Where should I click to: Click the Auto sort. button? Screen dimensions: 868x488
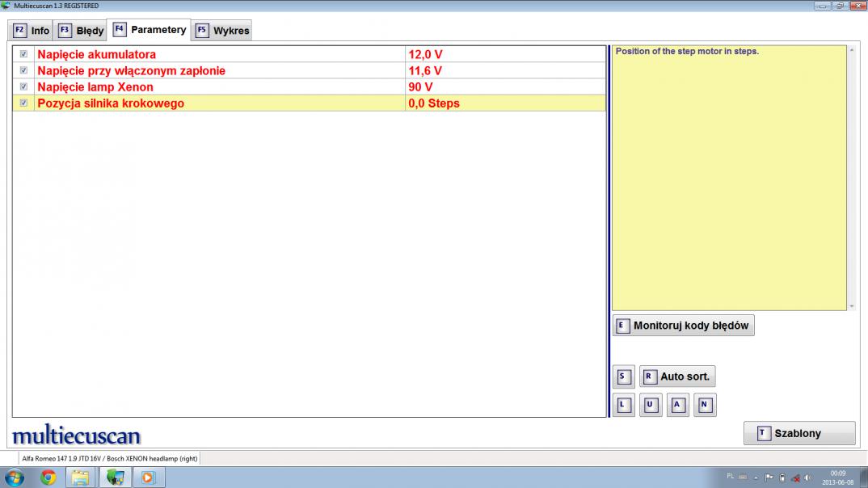(677, 377)
